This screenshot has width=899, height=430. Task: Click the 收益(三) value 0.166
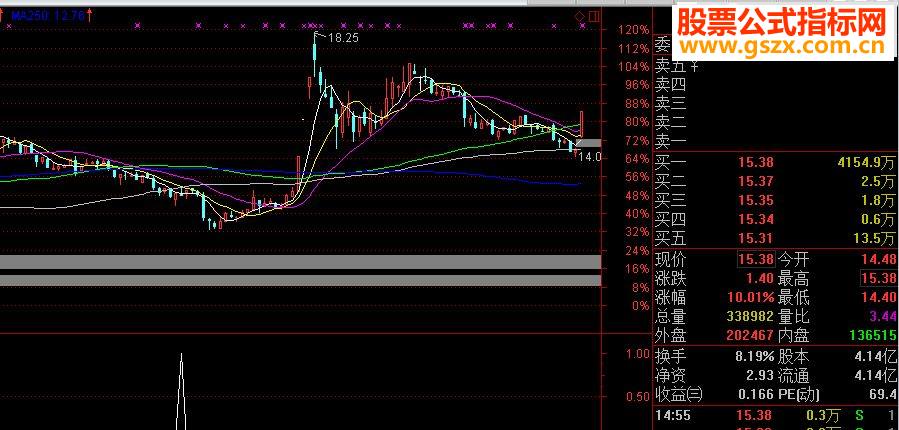pyautogui.click(x=757, y=394)
